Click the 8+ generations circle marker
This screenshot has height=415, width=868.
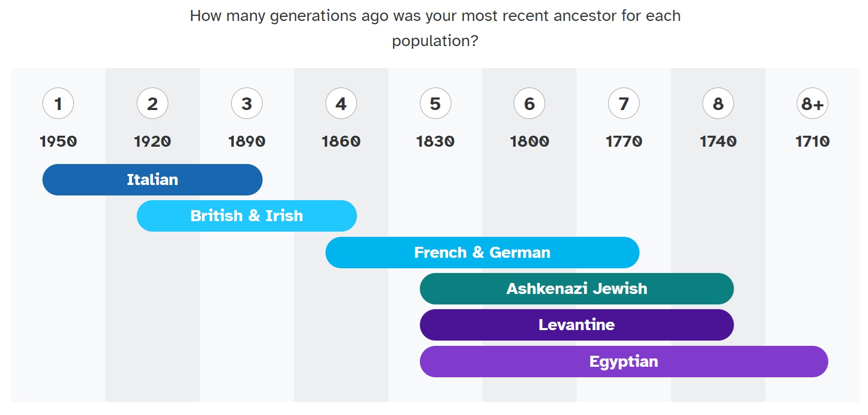point(812,104)
